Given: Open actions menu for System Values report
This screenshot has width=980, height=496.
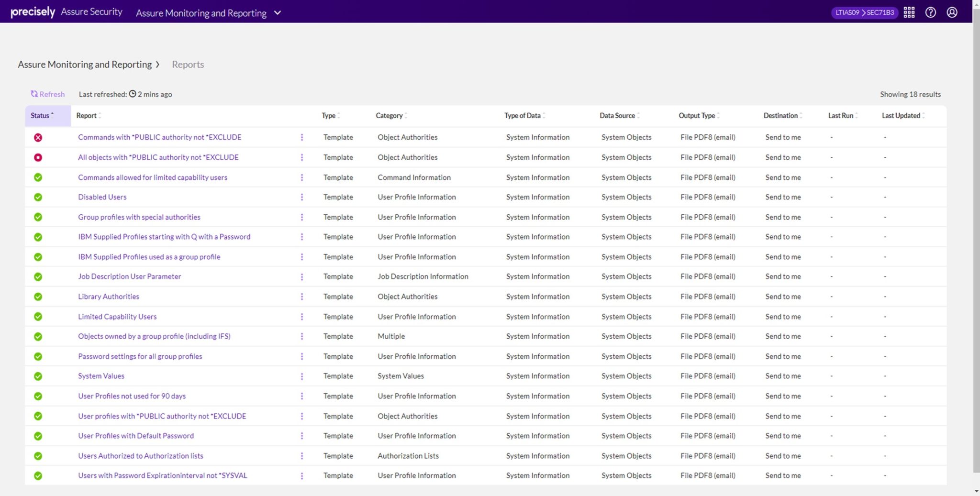Looking at the screenshot, I should 302,376.
